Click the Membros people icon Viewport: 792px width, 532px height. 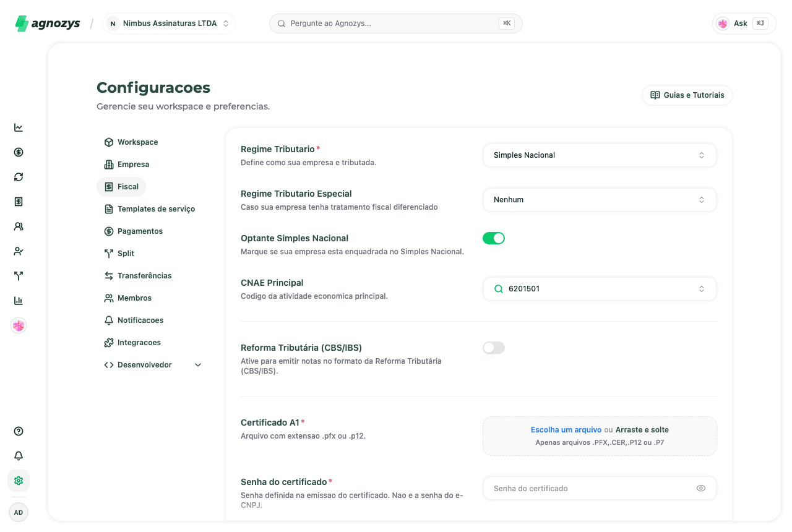point(109,298)
